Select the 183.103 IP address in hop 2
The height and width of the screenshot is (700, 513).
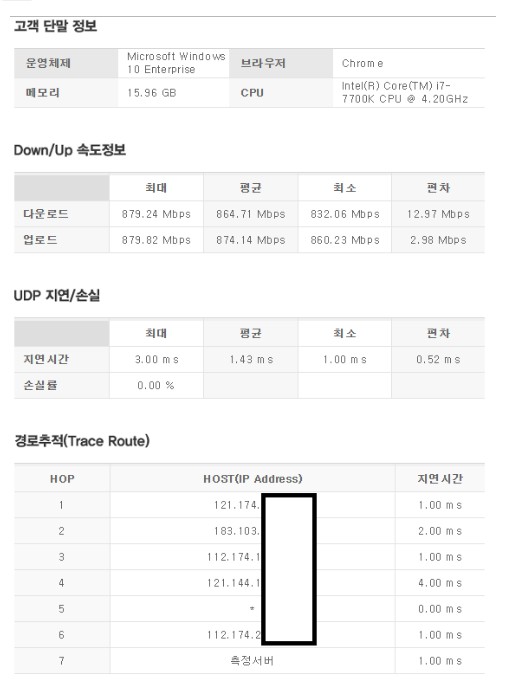(x=237, y=531)
